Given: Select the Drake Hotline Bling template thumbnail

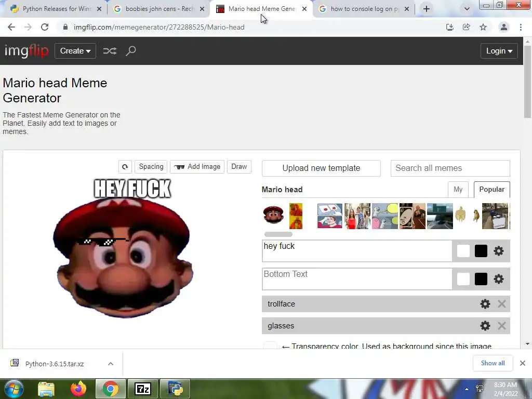Looking at the screenshot, I should tap(296, 216).
